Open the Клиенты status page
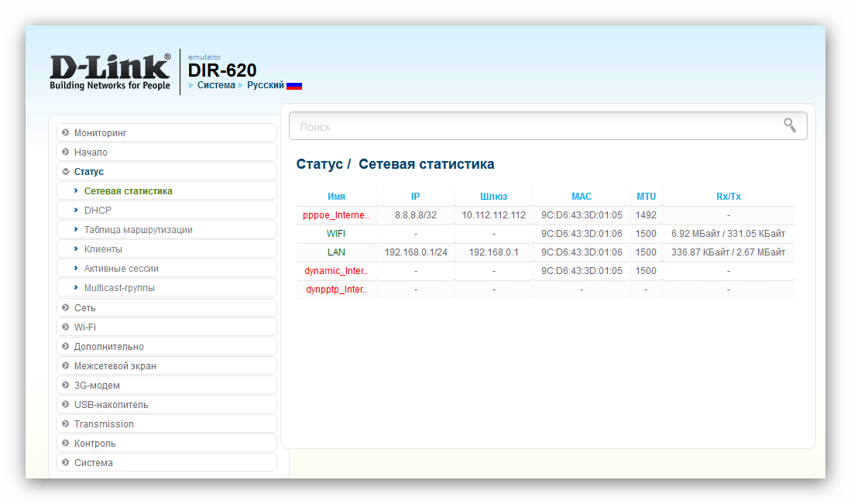Screen dimensions: 851x504 pyautogui.click(x=103, y=249)
